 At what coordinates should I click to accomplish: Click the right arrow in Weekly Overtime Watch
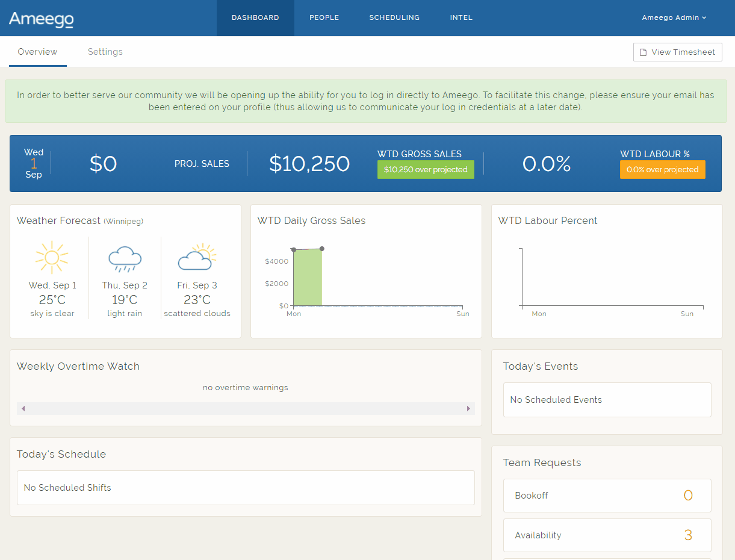click(x=468, y=409)
